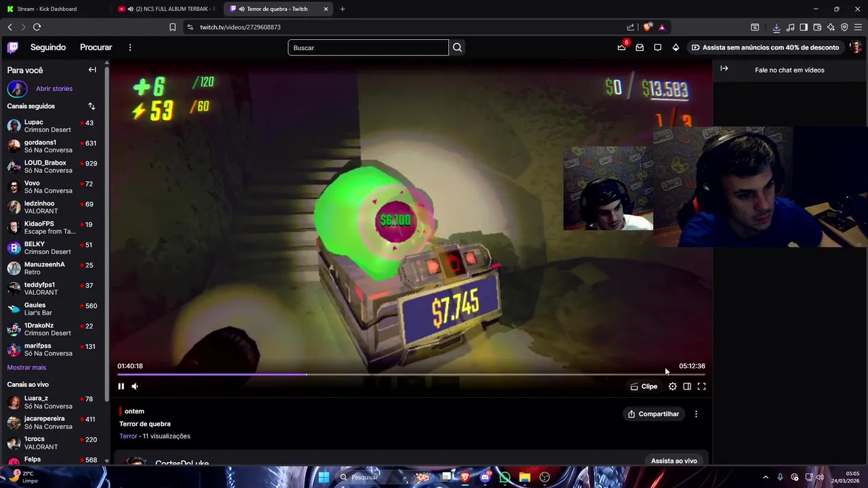Open the Procurar browse page
868x488 pixels.
96,47
